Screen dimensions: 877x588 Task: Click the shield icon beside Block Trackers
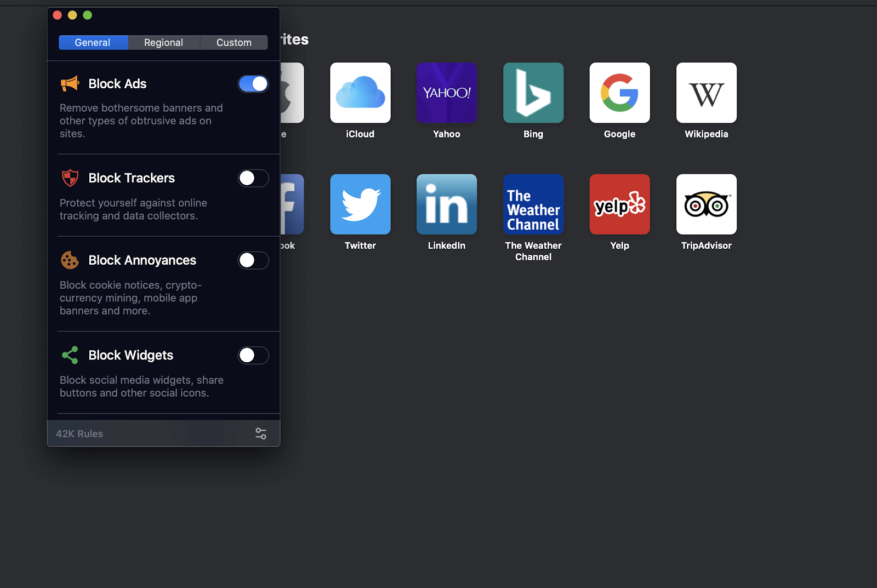70,178
